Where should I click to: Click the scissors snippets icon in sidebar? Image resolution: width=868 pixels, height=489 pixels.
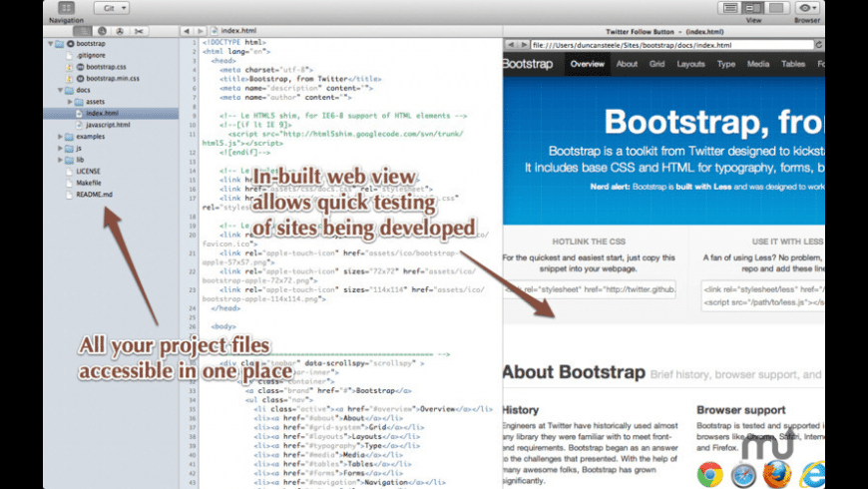pos(139,32)
